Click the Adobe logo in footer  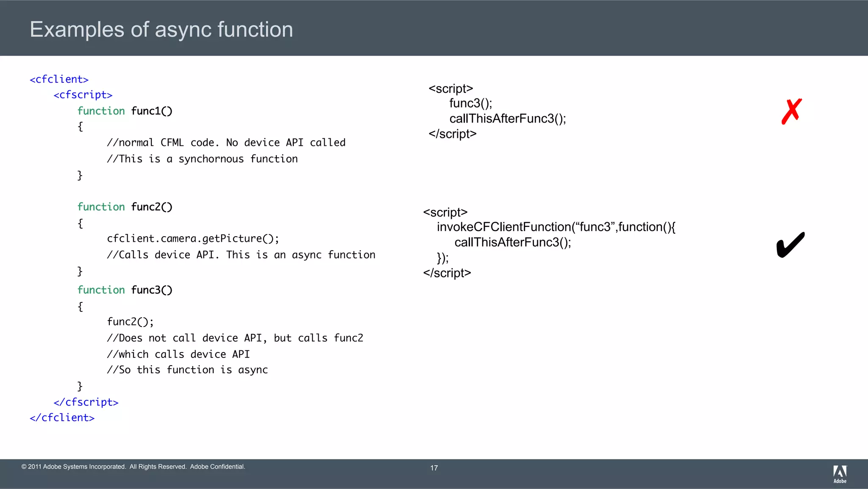840,474
